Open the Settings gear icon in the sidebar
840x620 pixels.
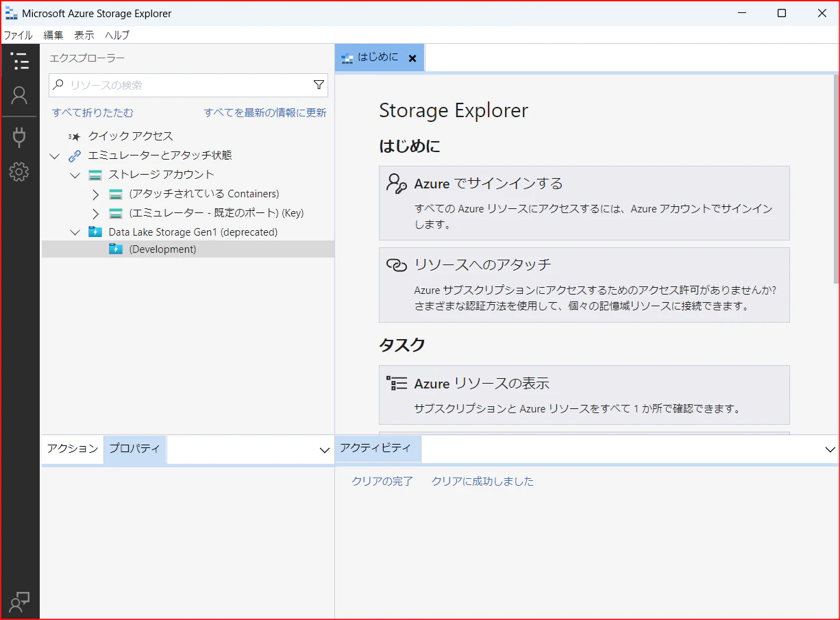(x=20, y=171)
